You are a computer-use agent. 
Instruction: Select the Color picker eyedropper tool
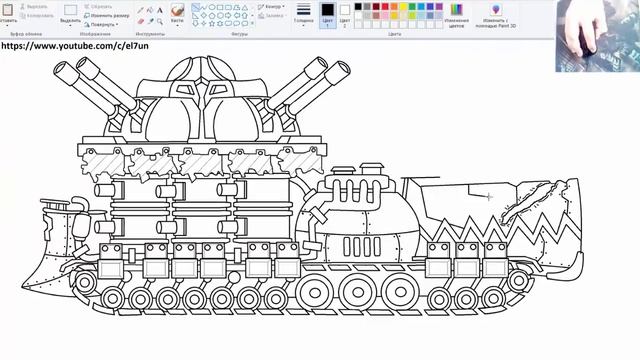[x=151, y=21]
